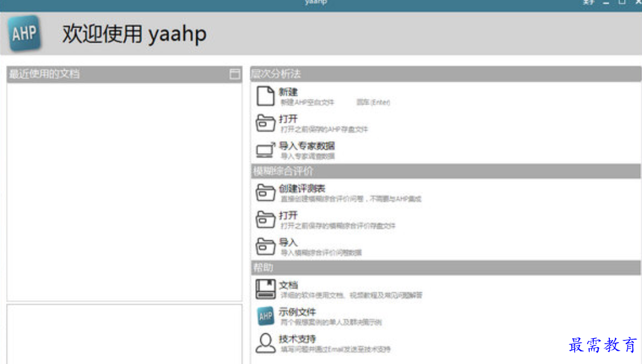Open fuzzy evaluation file via 打开

pos(288,215)
